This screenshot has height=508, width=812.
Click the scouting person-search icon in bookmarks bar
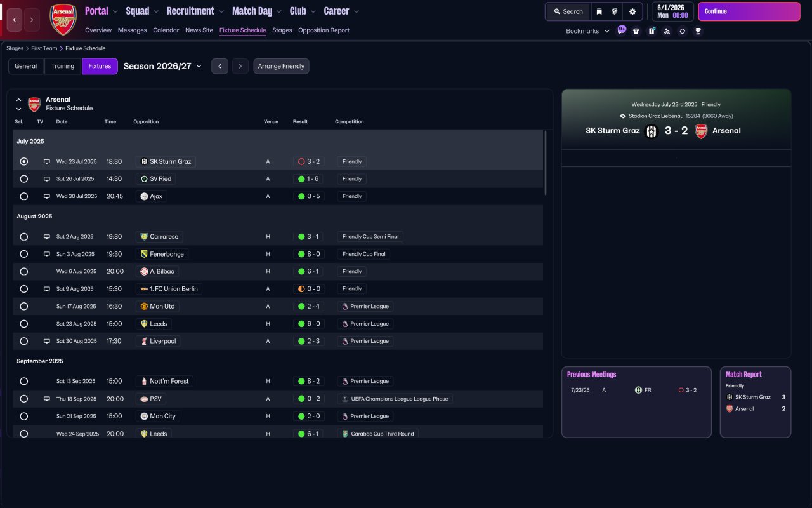[x=667, y=31]
